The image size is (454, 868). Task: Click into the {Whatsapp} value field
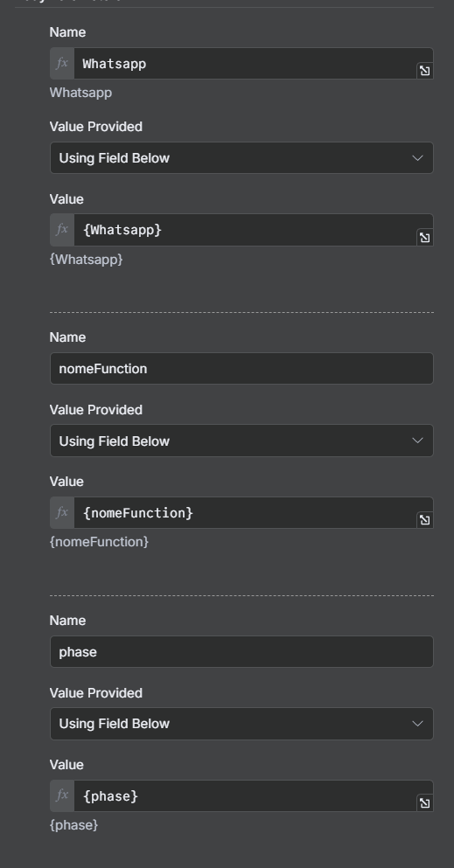245,230
